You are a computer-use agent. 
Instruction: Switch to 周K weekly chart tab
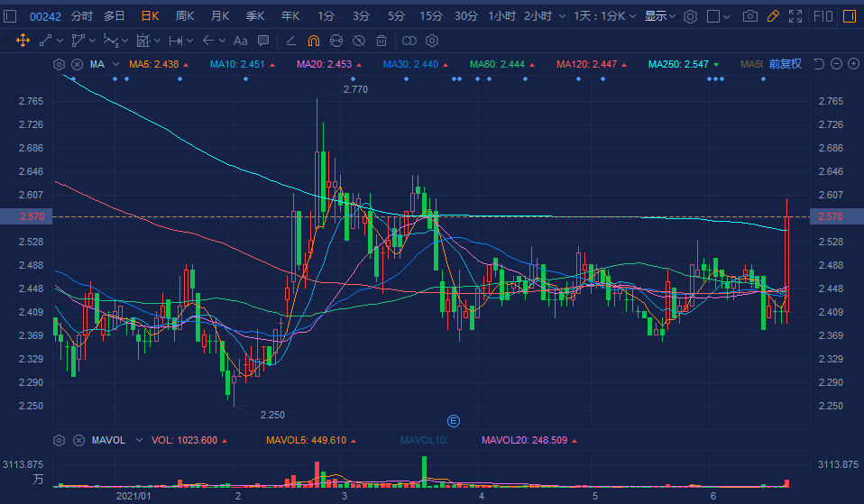point(185,16)
